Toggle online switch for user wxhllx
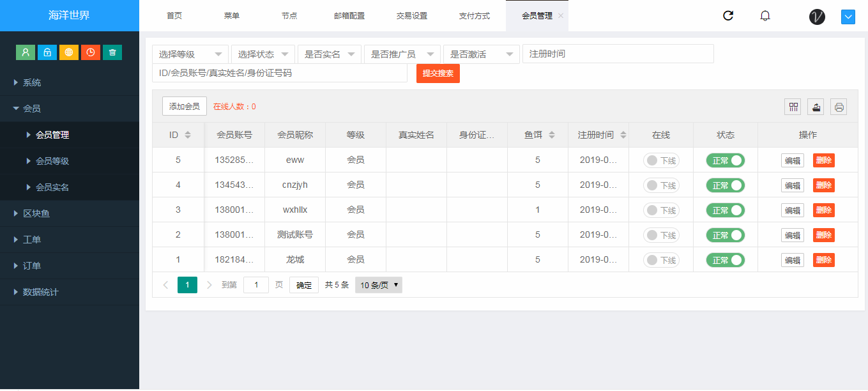The image size is (868, 391). pyautogui.click(x=661, y=210)
